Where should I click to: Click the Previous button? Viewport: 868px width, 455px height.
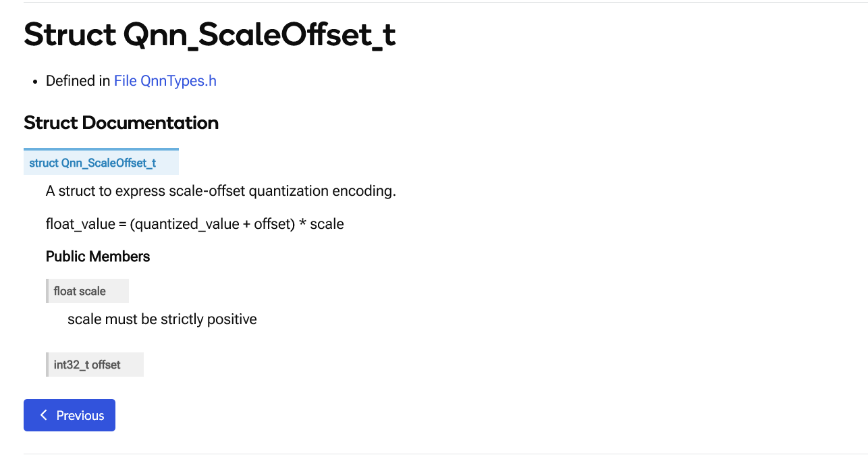(70, 415)
